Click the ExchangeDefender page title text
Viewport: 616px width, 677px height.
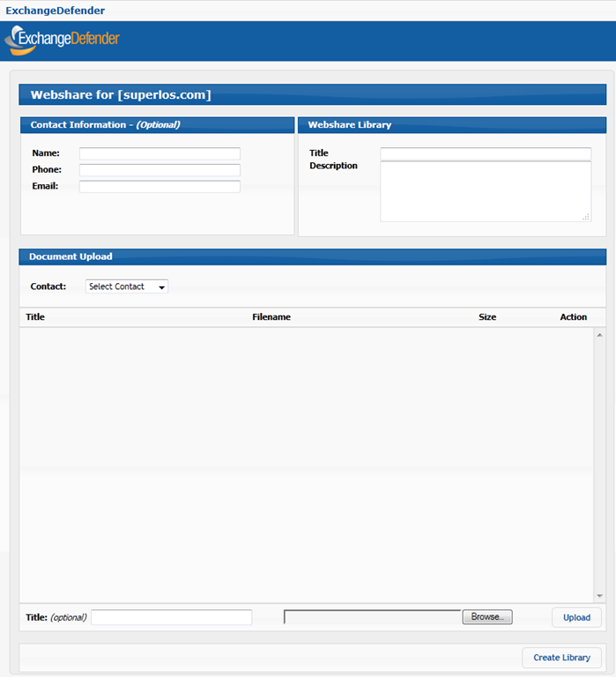tap(55, 11)
